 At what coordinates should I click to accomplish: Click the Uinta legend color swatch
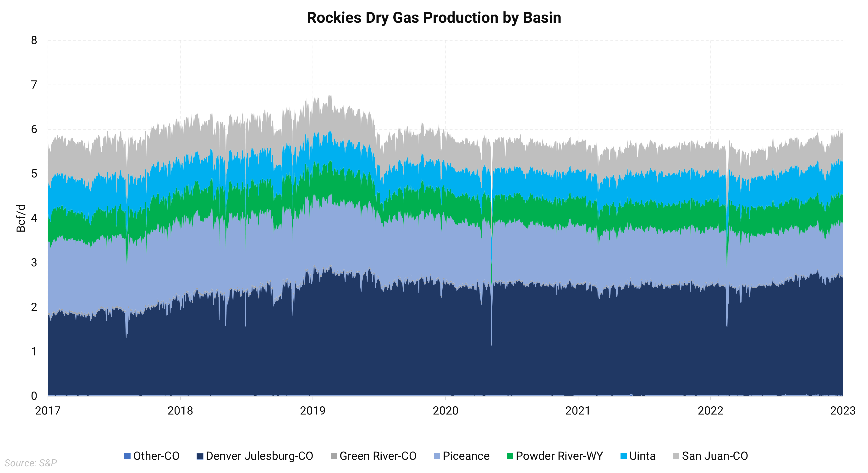(623, 457)
